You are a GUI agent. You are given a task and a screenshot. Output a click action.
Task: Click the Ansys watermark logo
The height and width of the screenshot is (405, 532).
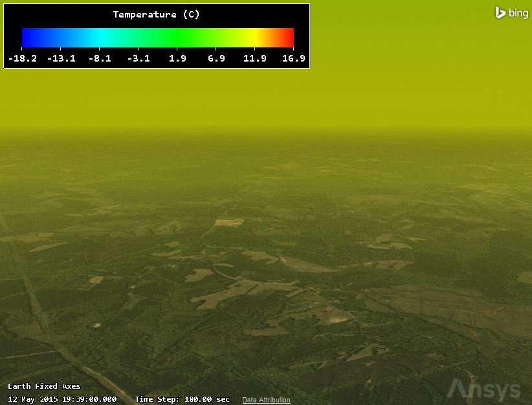pyautogui.click(x=483, y=389)
